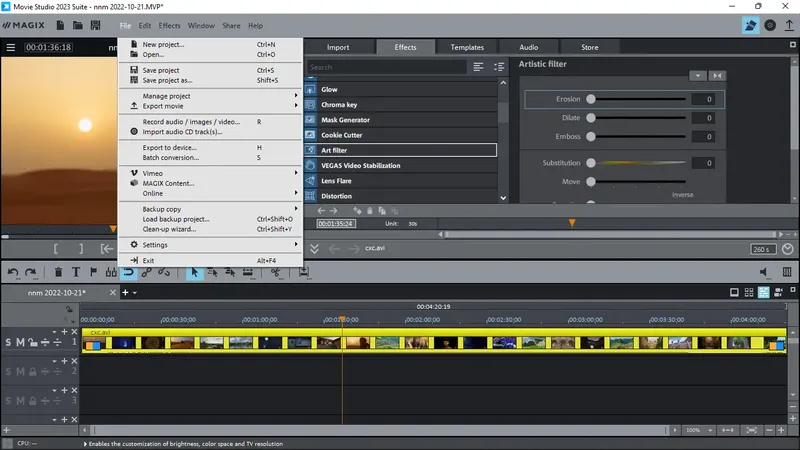This screenshot has width=800, height=450.
Task: Click the open folder icon
Action: coord(78,25)
